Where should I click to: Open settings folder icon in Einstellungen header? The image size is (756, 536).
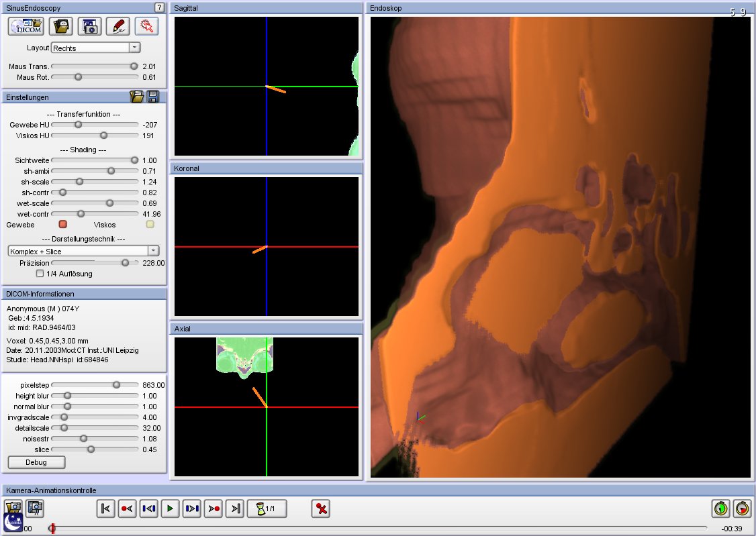pos(137,97)
